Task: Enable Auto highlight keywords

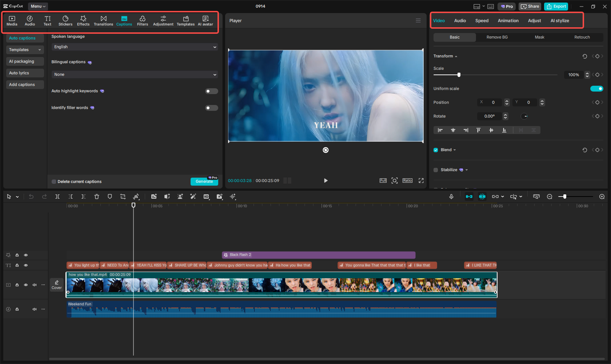Action: tap(211, 91)
